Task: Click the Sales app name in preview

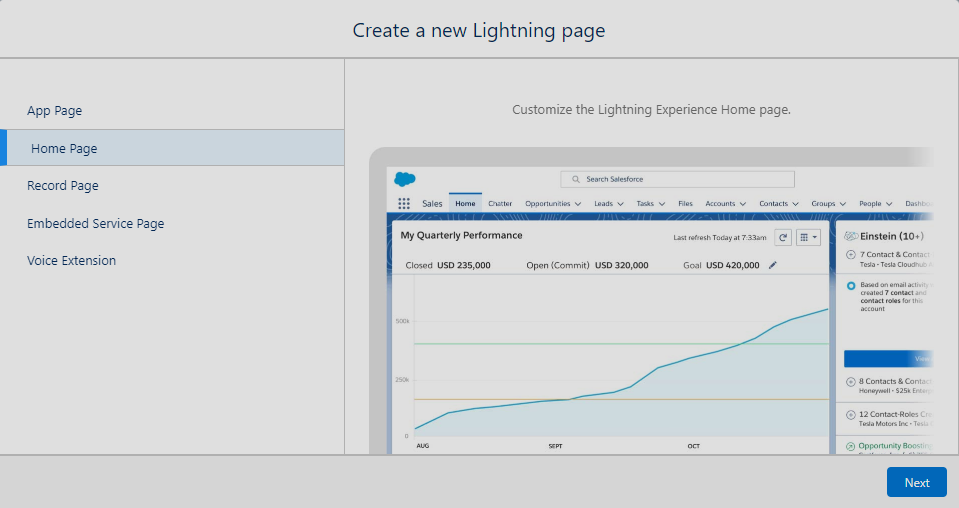Action: coord(432,204)
